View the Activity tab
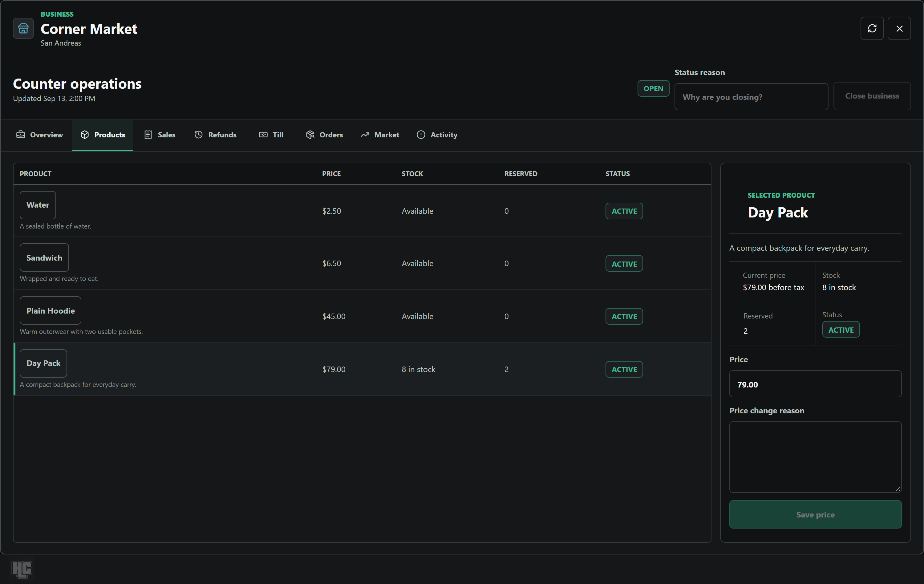The width and height of the screenshot is (924, 584). 437,135
